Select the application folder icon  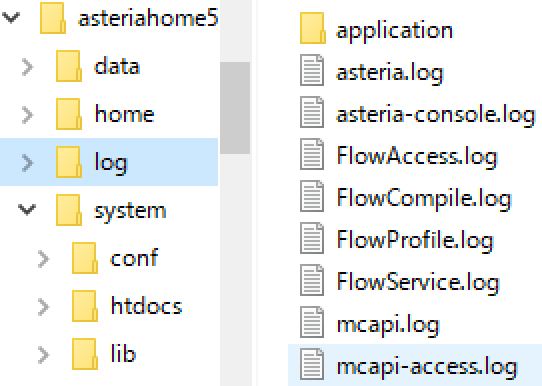pos(312,28)
